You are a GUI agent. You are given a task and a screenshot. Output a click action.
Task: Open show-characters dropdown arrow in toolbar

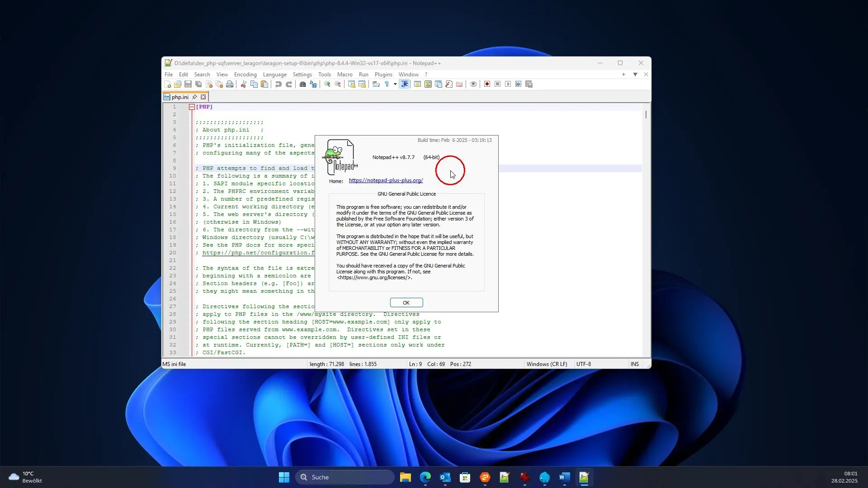395,84
